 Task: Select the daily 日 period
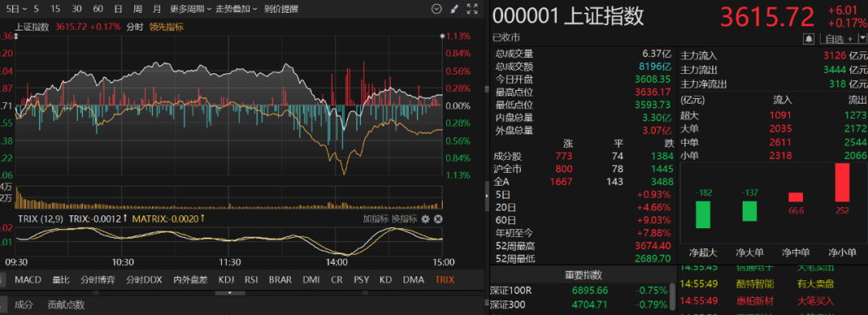pyautogui.click(x=118, y=9)
